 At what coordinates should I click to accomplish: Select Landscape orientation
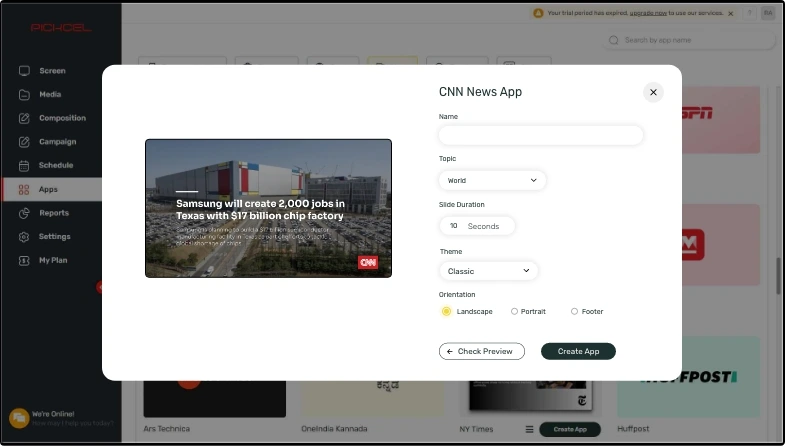pos(446,311)
